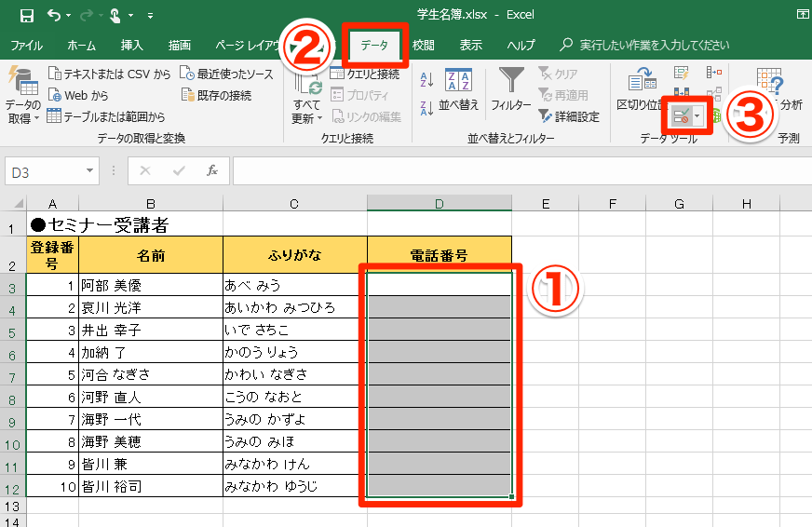Image resolution: width=812 pixels, height=527 pixels.
Task: Click the filter クリア button
Action: coord(559,74)
